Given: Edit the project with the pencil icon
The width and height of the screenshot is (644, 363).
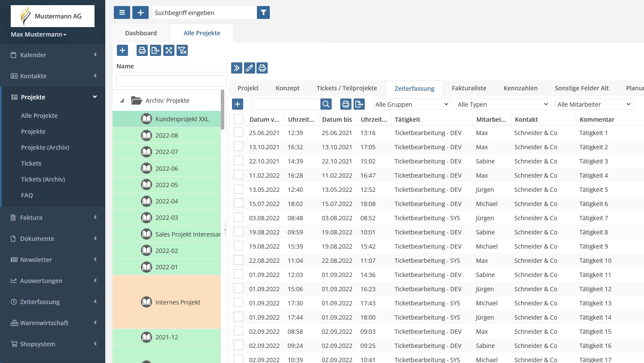Looking at the screenshot, I should pos(249,68).
